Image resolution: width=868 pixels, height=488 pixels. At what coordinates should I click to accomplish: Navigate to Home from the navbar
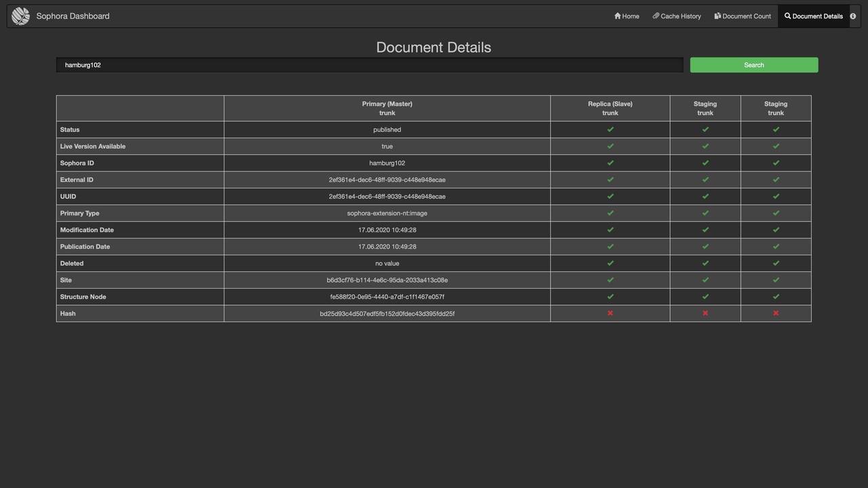pos(626,16)
